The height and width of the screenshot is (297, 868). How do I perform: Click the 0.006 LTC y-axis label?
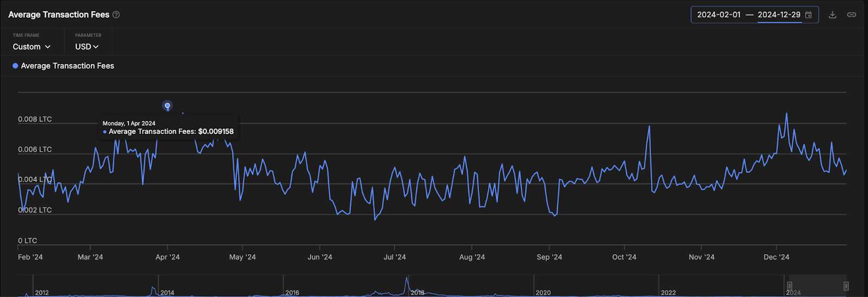coord(35,150)
